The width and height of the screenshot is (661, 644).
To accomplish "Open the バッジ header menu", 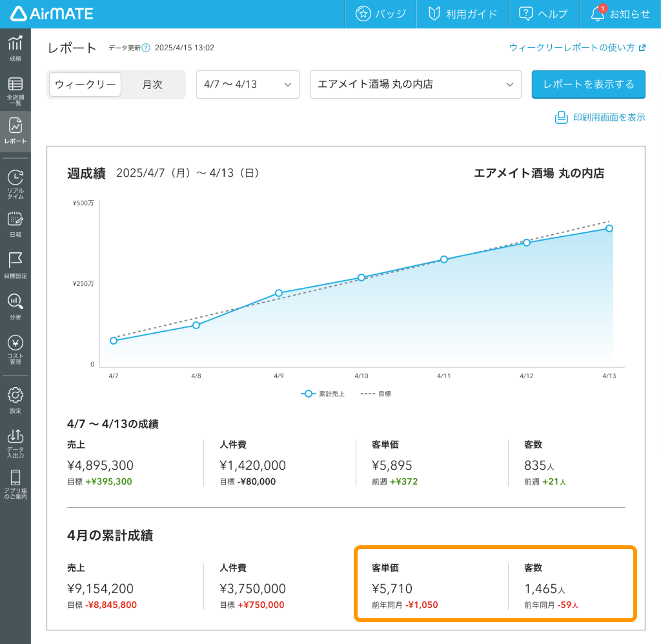I will pos(381,14).
